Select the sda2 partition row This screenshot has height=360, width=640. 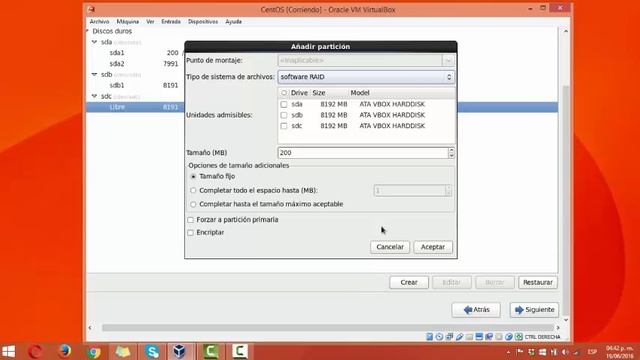click(135, 64)
